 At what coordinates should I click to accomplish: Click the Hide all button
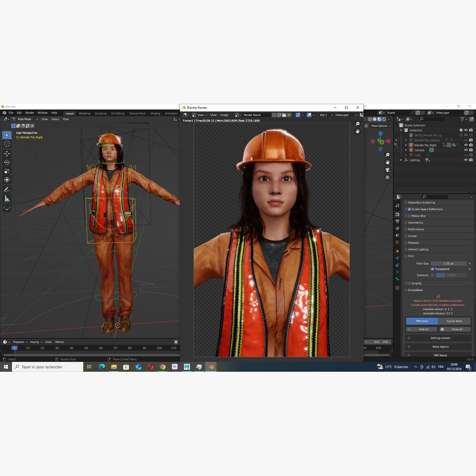click(422, 329)
